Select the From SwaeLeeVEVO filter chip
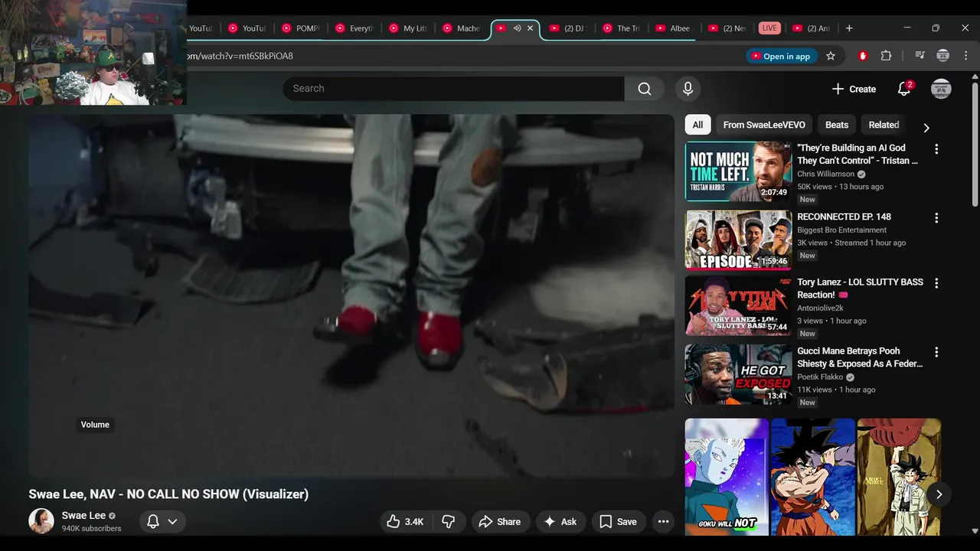 (x=764, y=125)
